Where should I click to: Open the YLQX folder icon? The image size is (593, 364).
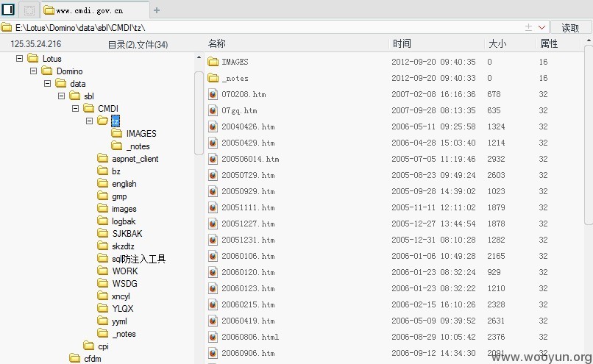click(102, 308)
